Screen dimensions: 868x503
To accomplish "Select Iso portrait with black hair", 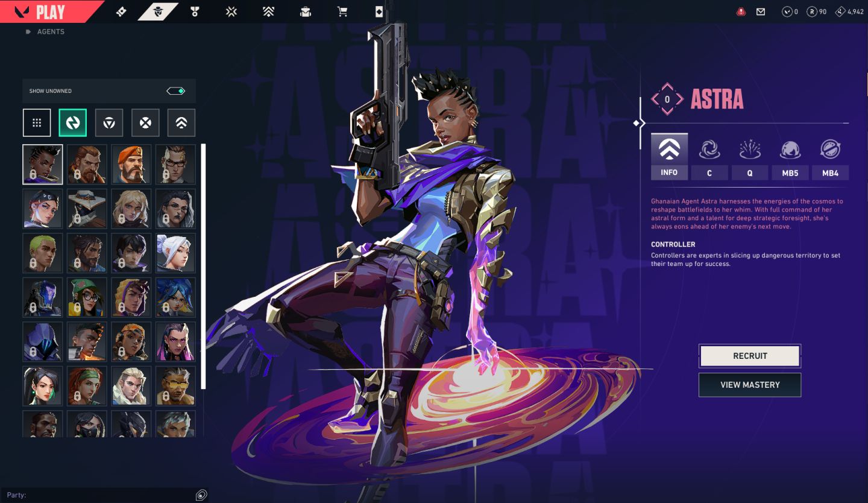I will [131, 253].
